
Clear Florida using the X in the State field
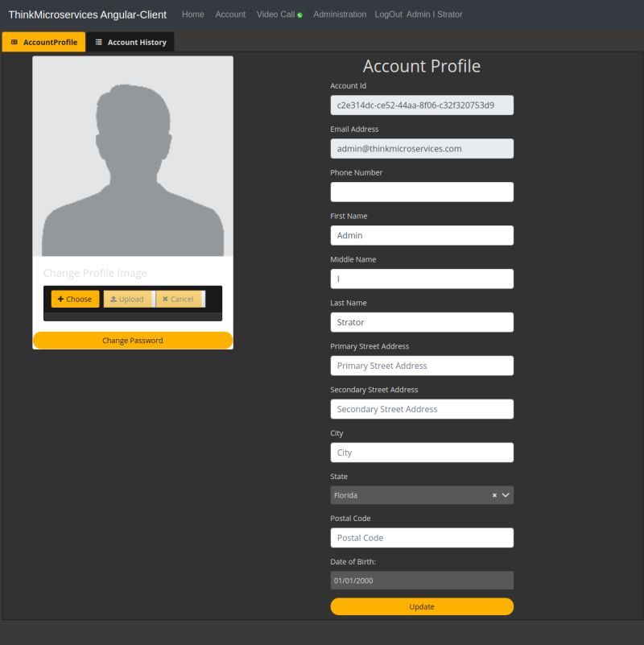pos(493,494)
